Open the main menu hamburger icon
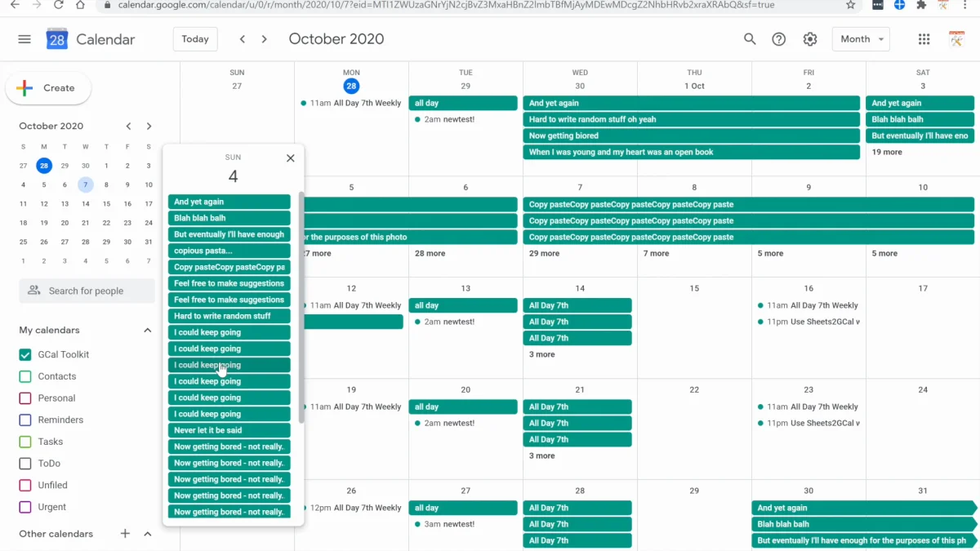 24,39
